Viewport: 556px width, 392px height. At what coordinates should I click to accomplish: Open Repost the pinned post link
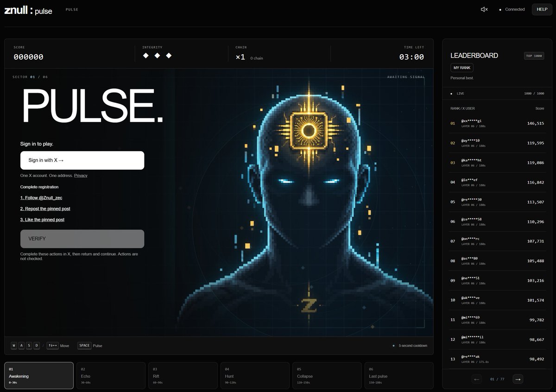pos(45,209)
